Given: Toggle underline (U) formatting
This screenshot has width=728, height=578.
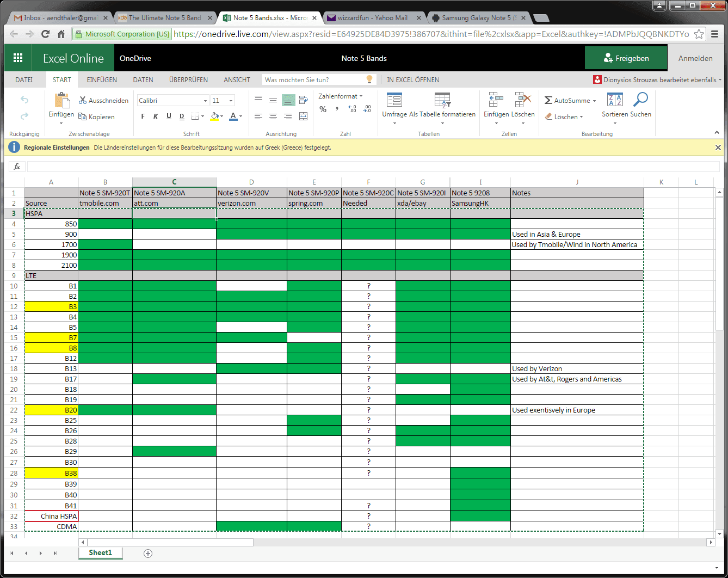Looking at the screenshot, I should pyautogui.click(x=169, y=116).
